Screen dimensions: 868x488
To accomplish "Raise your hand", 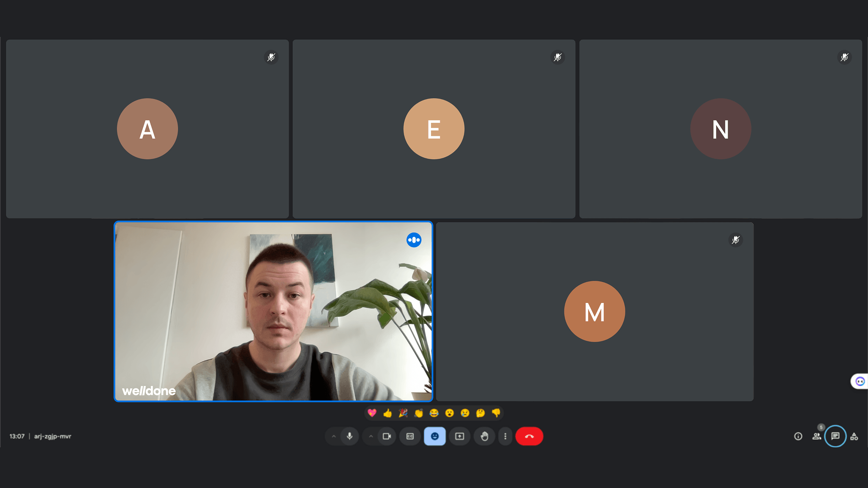I will point(484,436).
